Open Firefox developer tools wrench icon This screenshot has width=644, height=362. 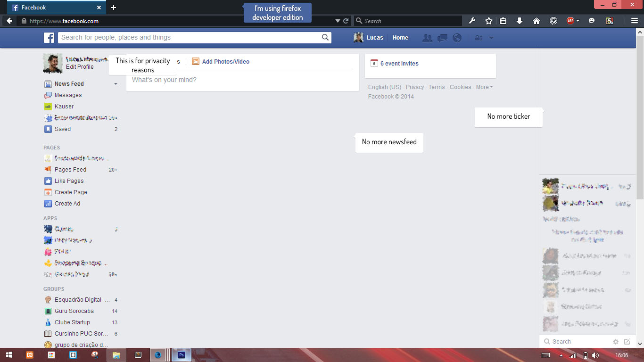click(472, 21)
